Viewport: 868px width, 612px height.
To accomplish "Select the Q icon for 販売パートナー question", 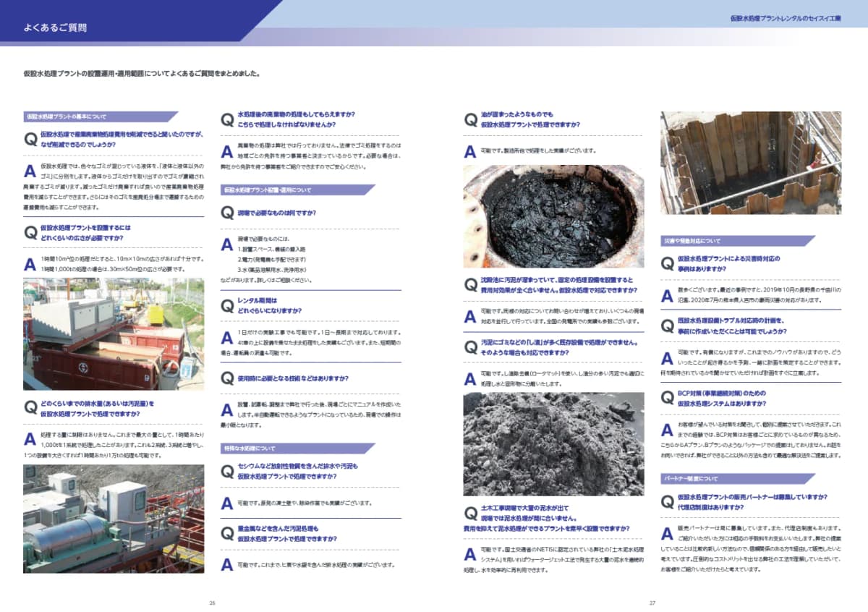I will [668, 502].
